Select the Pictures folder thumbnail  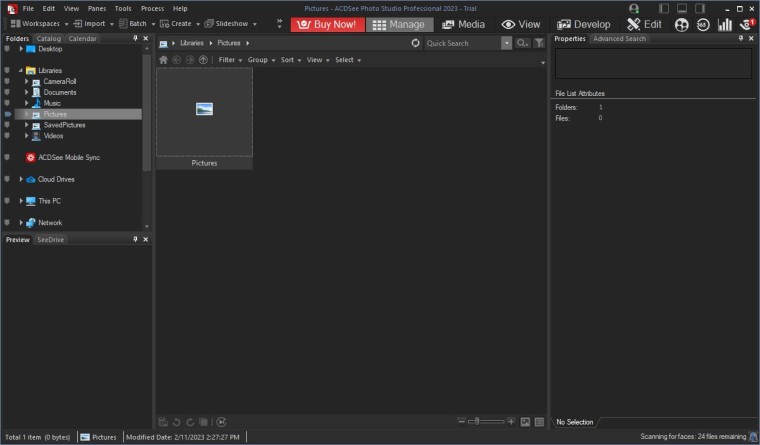point(204,118)
